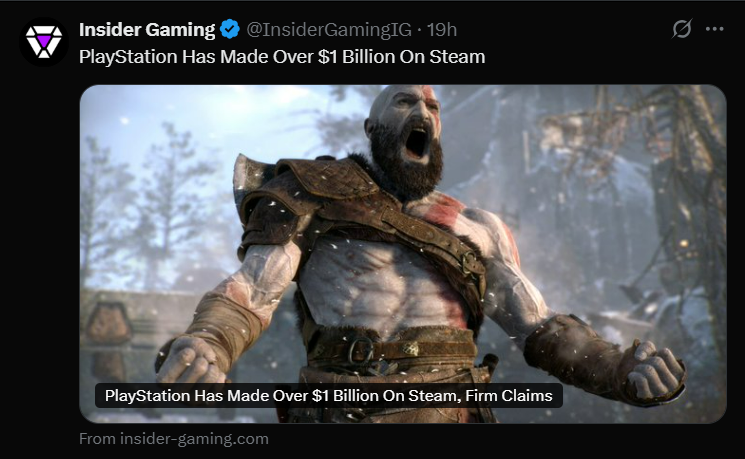Click the 19h post timestamp
745x459 pixels.
coord(442,29)
